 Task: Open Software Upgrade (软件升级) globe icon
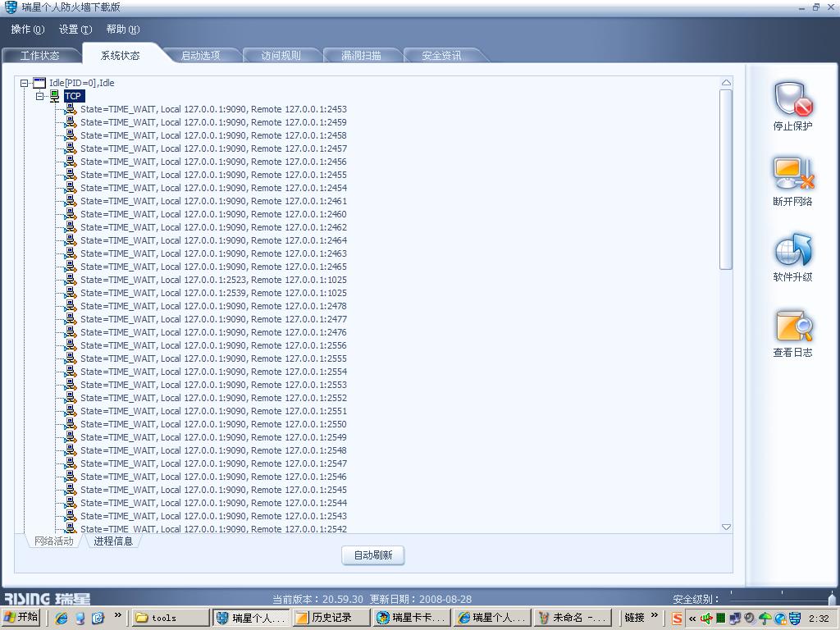[x=793, y=249]
